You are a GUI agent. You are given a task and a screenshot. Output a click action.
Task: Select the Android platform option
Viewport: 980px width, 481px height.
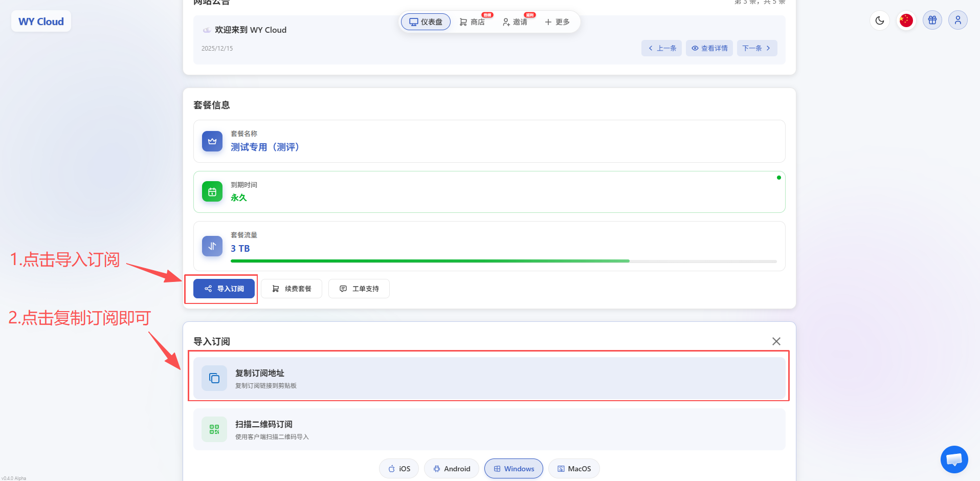(x=451, y=469)
